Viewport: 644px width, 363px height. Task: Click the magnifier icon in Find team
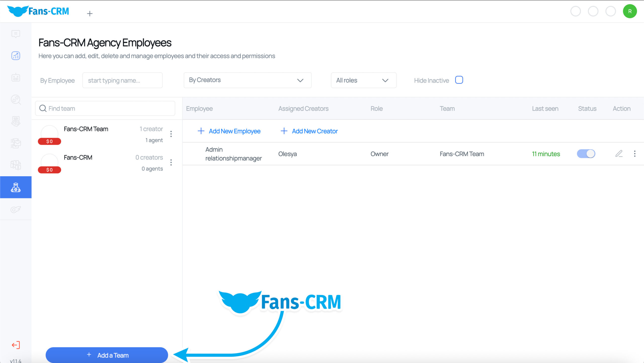[x=43, y=108]
